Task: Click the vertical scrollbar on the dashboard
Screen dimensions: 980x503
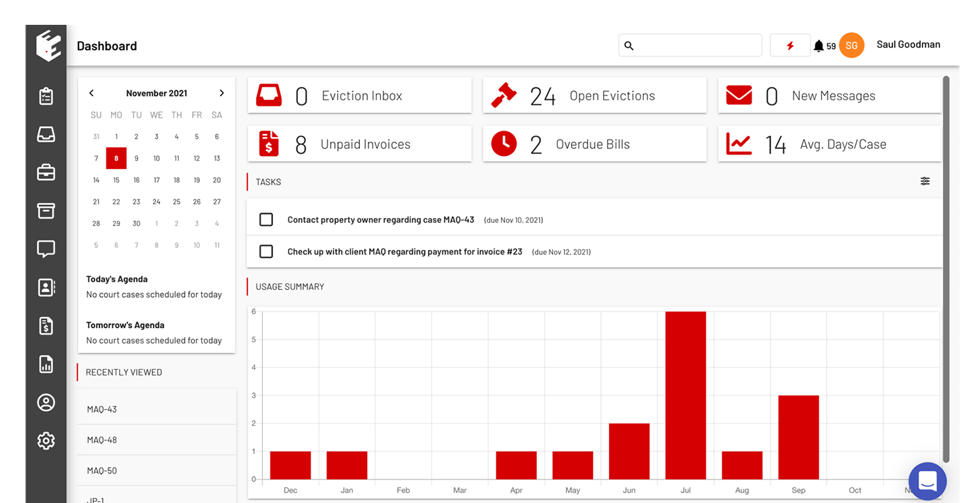Action: pyautogui.click(x=946, y=268)
